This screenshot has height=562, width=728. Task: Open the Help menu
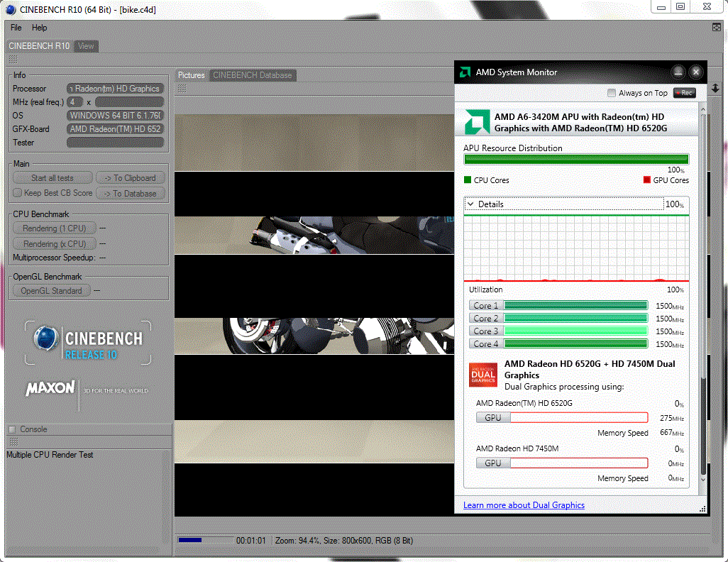[x=40, y=28]
